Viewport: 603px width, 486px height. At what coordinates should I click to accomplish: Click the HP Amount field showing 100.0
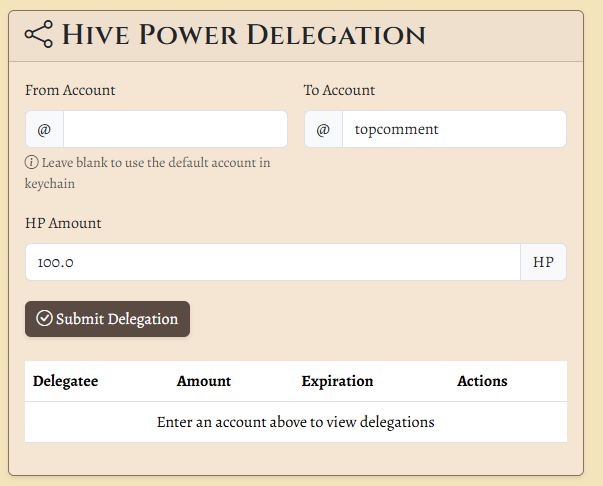click(273, 262)
